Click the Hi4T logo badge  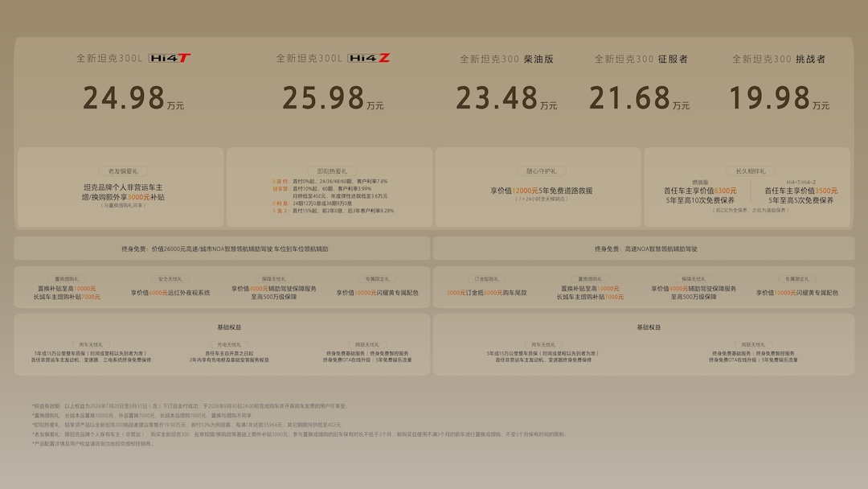170,58
